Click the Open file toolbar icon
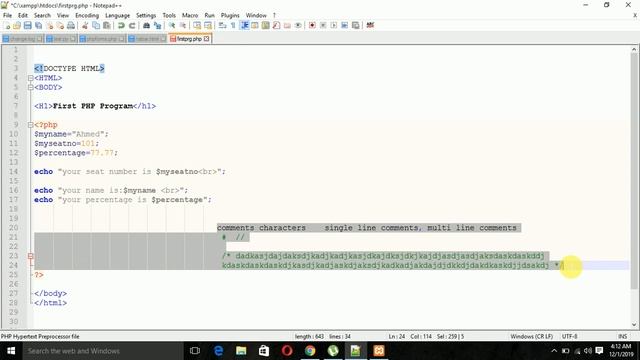The height and width of the screenshot is (360, 640). (x=17, y=26)
